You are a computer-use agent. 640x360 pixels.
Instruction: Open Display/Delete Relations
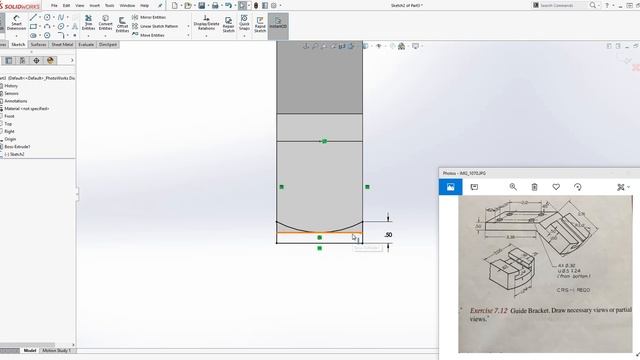pos(206,23)
